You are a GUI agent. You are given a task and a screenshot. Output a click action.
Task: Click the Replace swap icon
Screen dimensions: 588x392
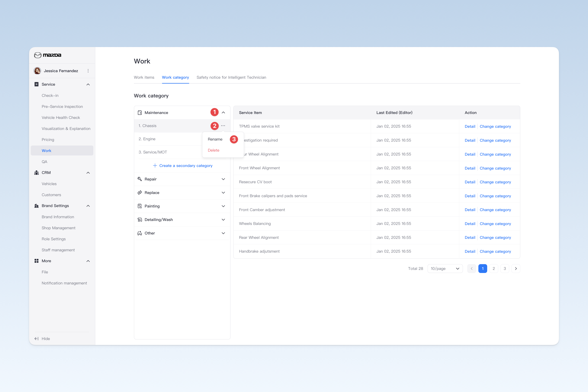[x=140, y=193]
